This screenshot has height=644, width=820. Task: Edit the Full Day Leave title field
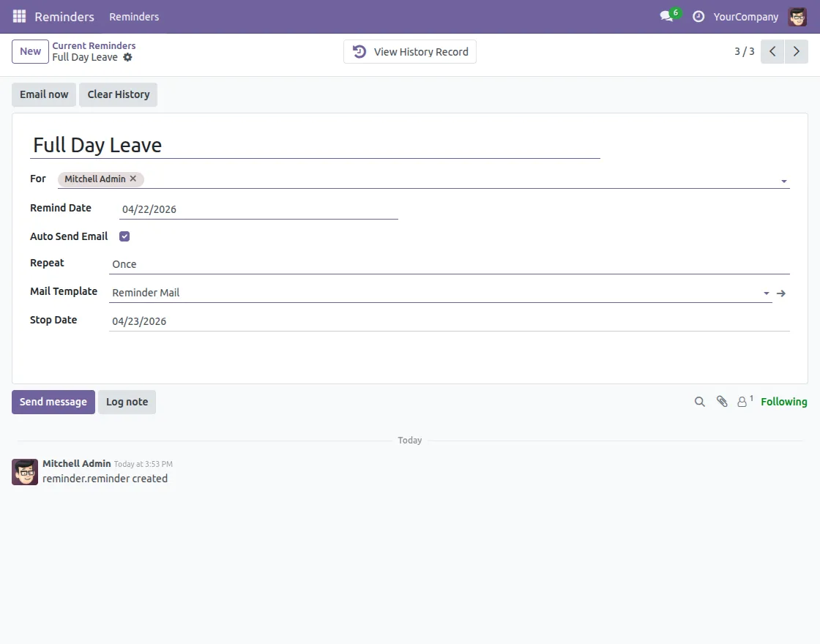coord(315,146)
